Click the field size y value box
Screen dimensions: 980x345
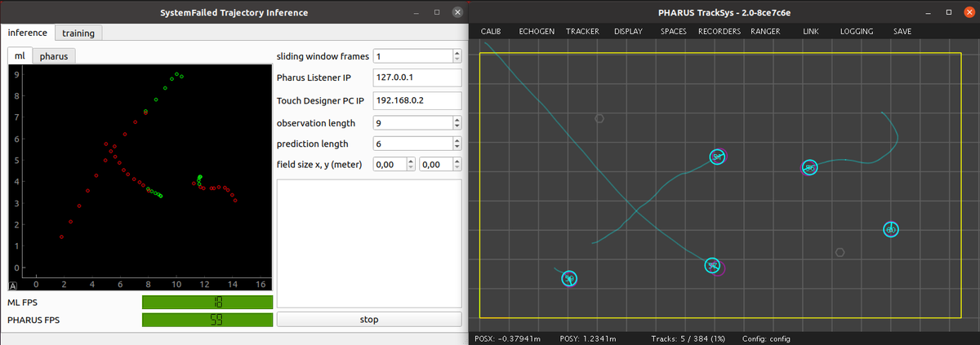434,166
